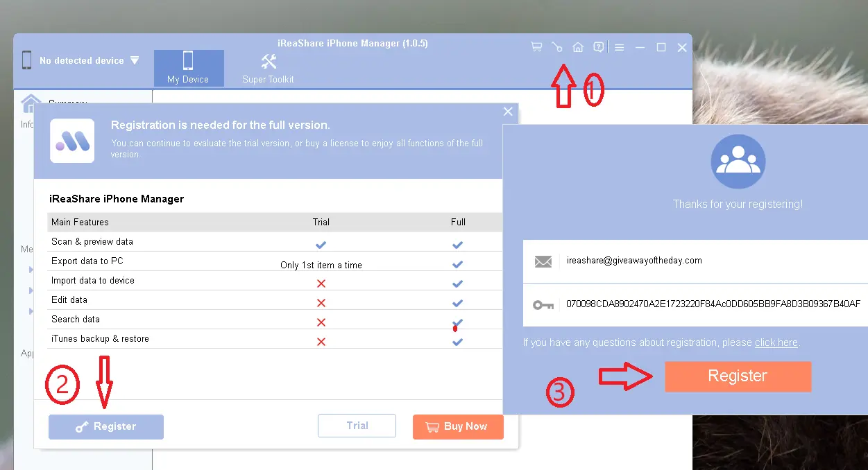Screen dimensions: 868x470
Task: Expand the first sidebar tree arrow
Action: [x=31, y=270]
